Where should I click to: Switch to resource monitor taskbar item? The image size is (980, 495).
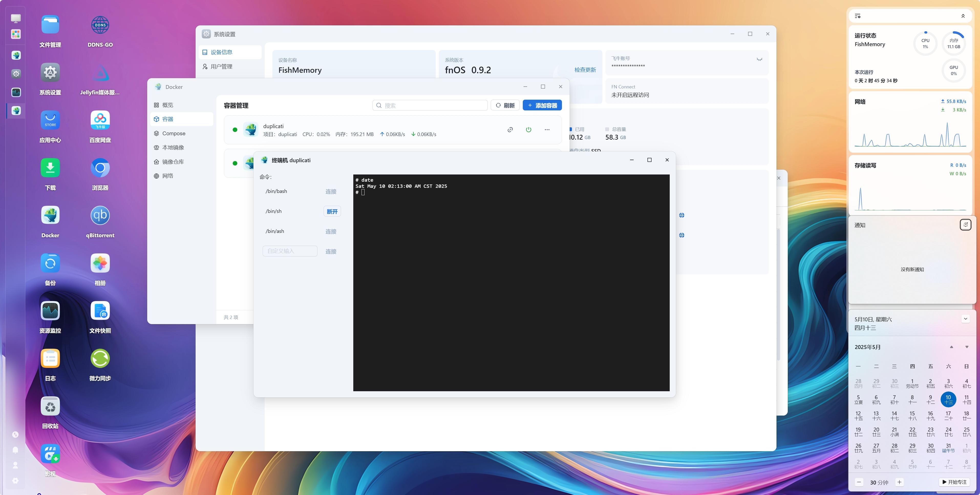coord(16,92)
